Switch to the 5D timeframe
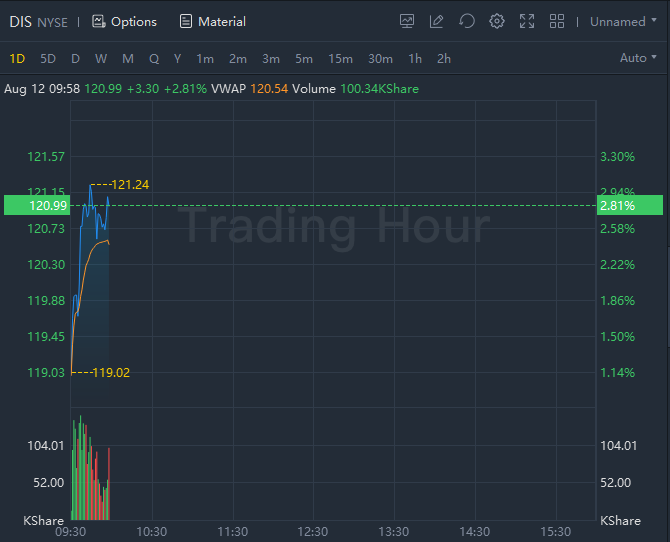 (x=48, y=58)
